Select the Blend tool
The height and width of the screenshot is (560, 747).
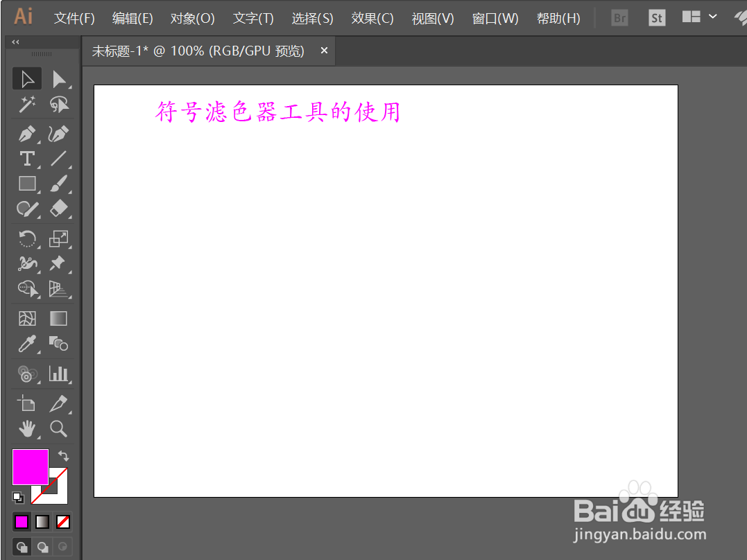[59, 343]
